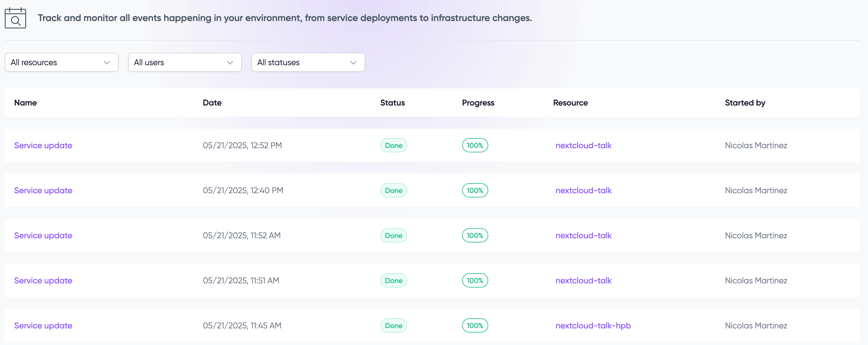
Task: Open the 12:52 PM Service update event
Action: (43, 146)
